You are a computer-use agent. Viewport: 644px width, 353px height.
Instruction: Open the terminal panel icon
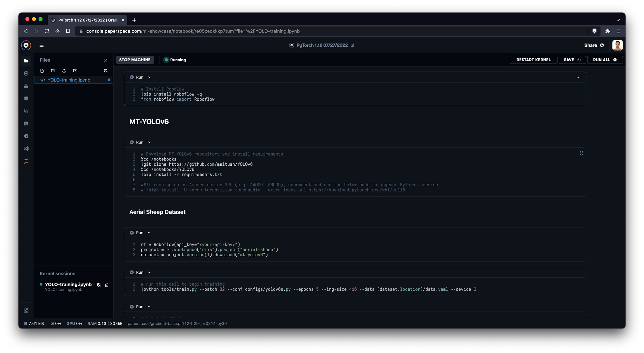point(26,123)
